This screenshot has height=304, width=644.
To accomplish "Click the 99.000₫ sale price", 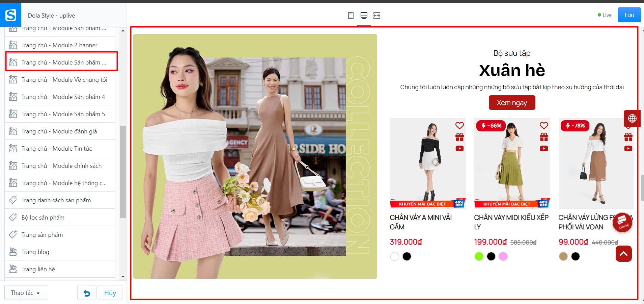I will click(x=573, y=242).
